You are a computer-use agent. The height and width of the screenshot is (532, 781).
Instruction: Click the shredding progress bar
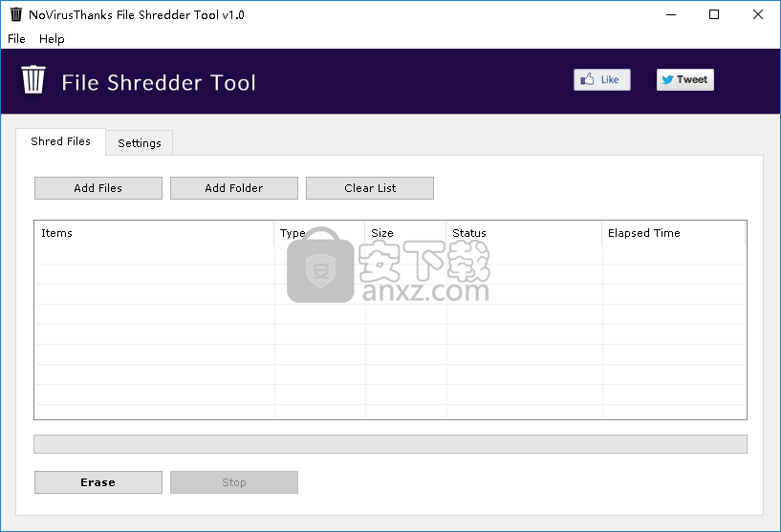tap(390, 444)
